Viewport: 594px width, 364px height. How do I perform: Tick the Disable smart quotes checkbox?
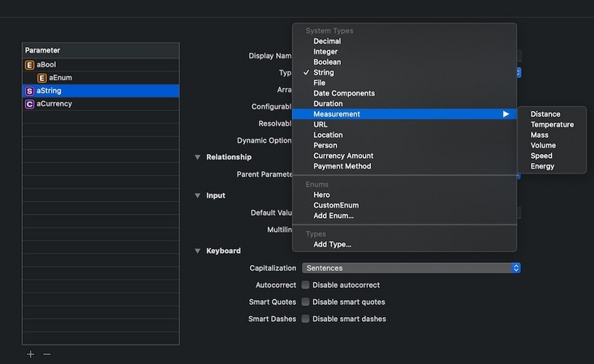pyautogui.click(x=305, y=302)
